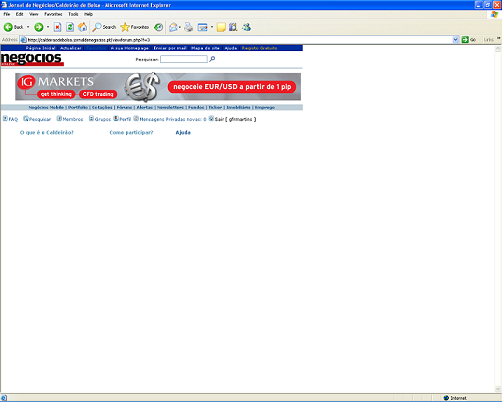The height and width of the screenshot is (402, 502).
Task: Go forward with the green Forward arrow
Action: [39, 27]
